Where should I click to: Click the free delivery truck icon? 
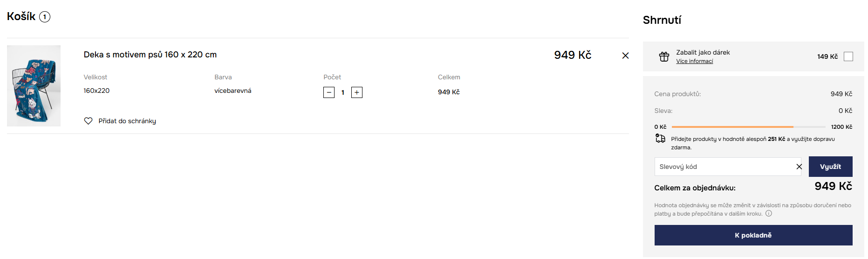pos(660,139)
